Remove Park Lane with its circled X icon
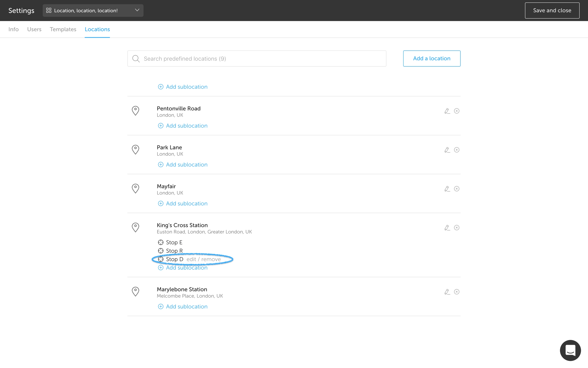The image size is (588, 368). [457, 150]
